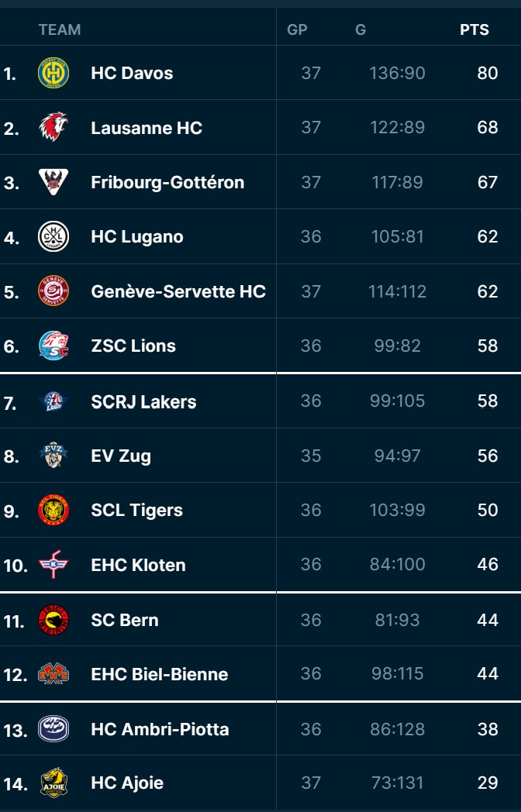Click the ZSC Lions logo
The height and width of the screenshot is (812, 521).
click(x=53, y=346)
